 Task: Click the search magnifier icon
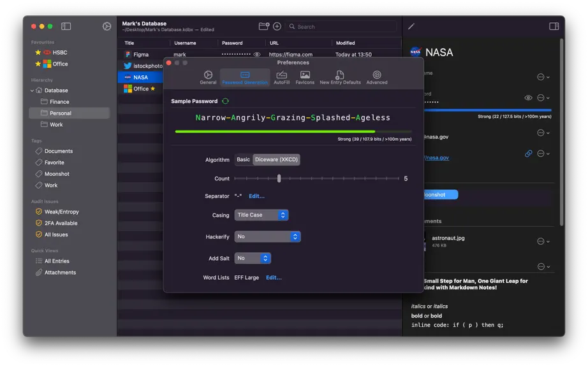pos(291,27)
